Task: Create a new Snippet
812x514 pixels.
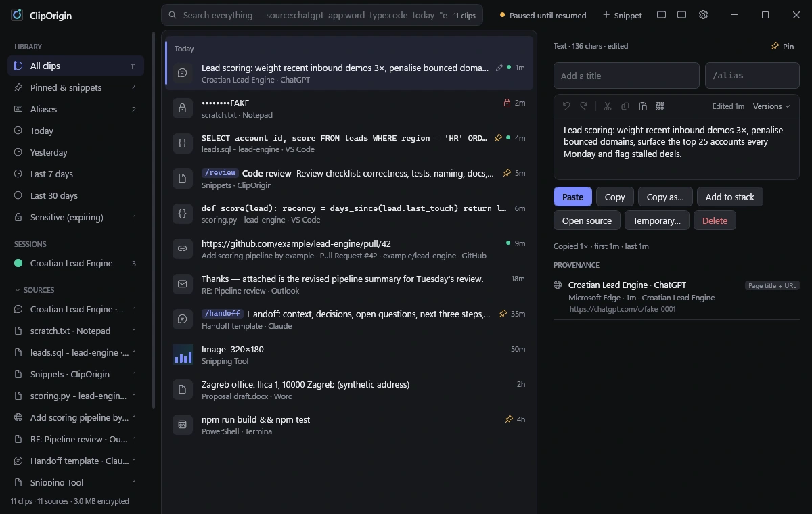Action: tap(622, 15)
